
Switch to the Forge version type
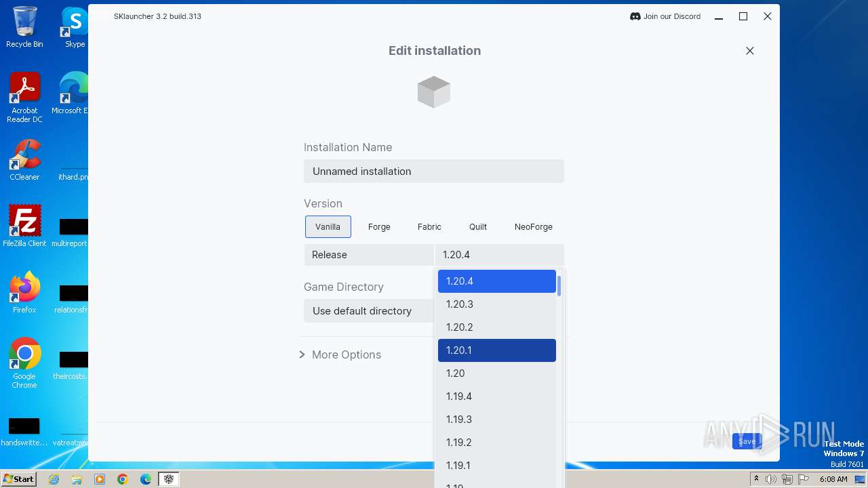(379, 227)
